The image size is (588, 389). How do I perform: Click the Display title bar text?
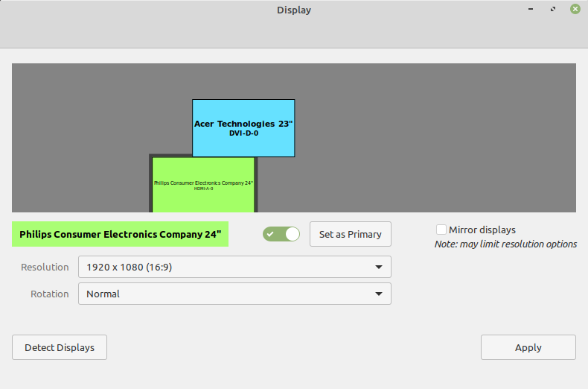tap(294, 10)
